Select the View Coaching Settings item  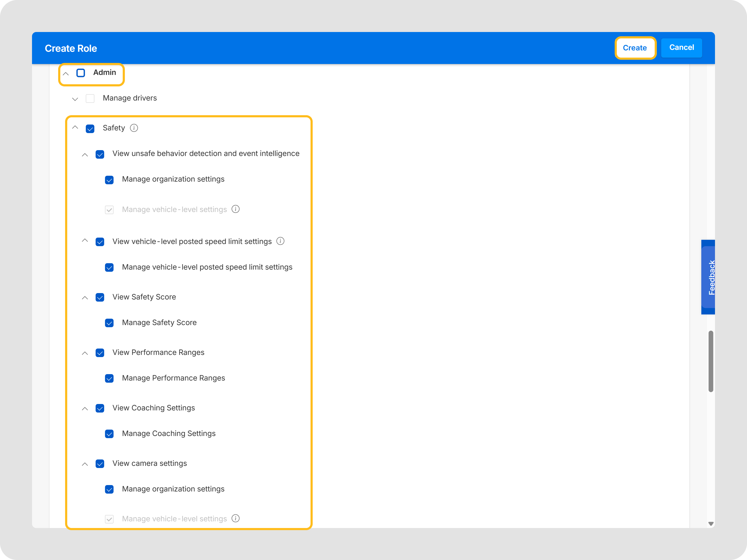154,408
